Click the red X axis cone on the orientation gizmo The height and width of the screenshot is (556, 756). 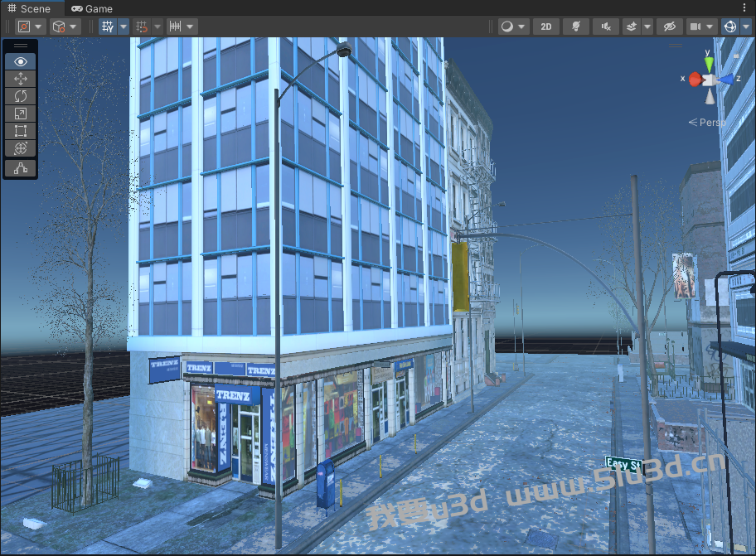coord(695,79)
